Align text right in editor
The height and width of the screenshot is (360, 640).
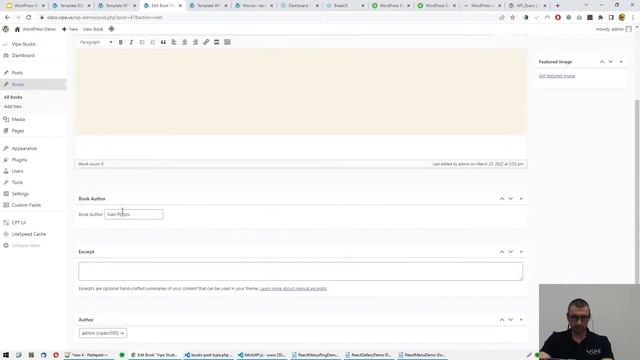195,42
